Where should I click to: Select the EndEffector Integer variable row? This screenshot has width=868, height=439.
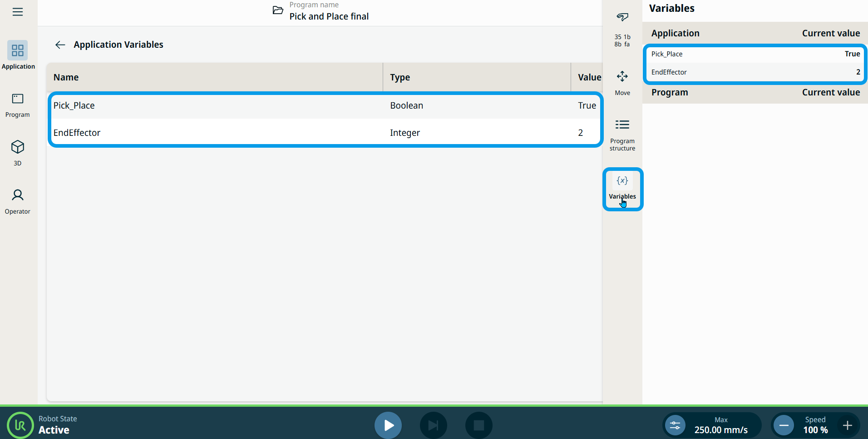click(325, 133)
